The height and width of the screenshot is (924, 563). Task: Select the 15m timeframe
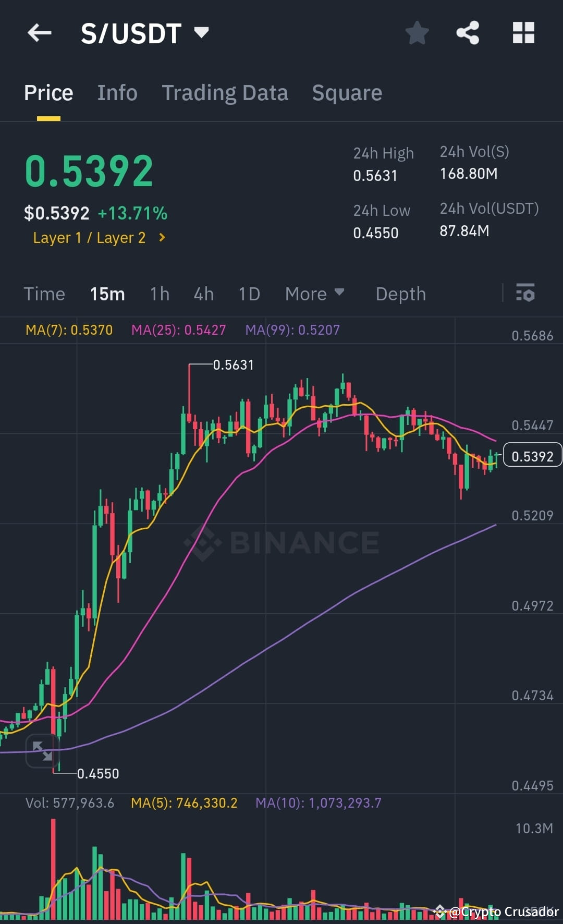[x=108, y=294]
